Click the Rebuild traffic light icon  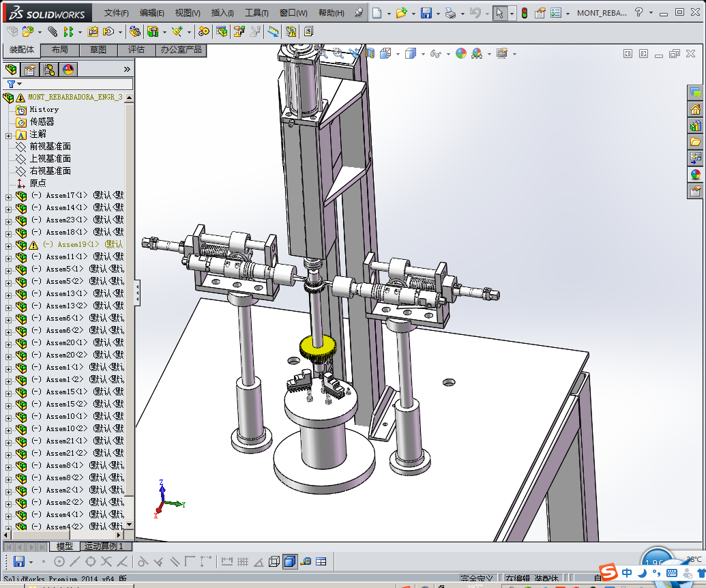(x=524, y=13)
